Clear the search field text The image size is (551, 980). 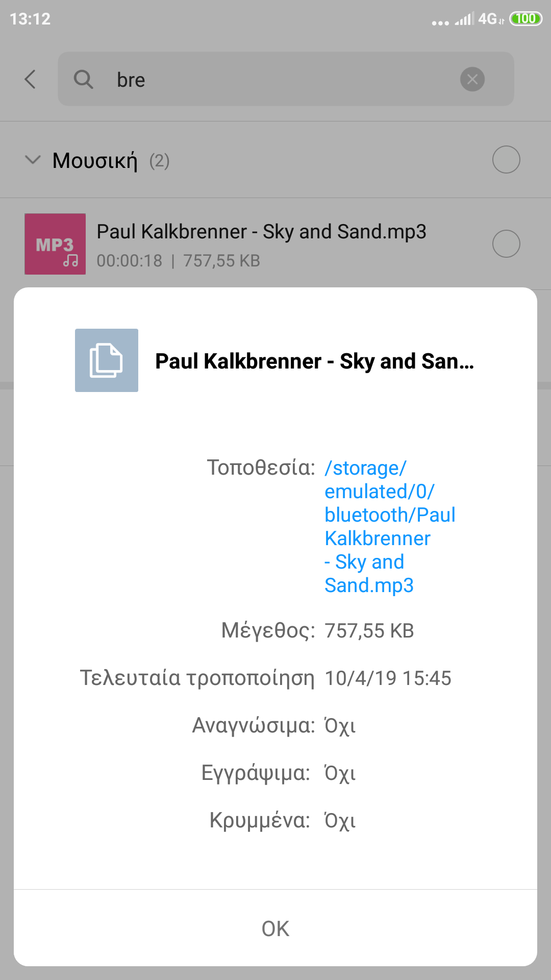tap(472, 79)
